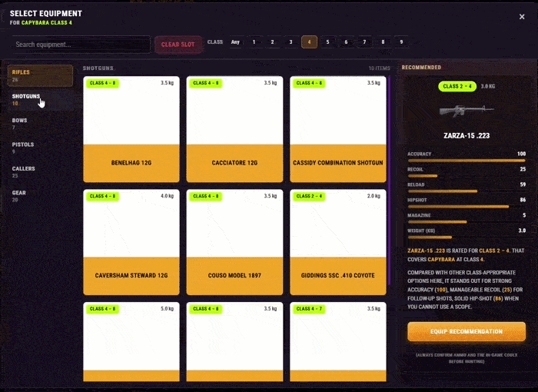Filter equipment by class 1
The image size is (538, 392).
tap(254, 42)
